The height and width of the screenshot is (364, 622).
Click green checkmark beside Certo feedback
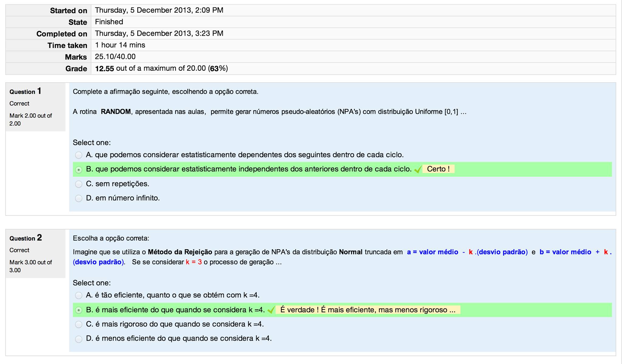coord(418,169)
